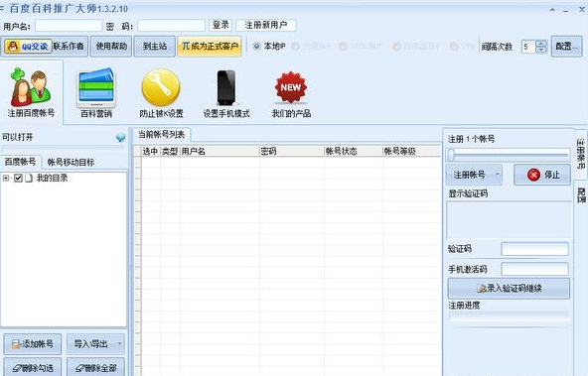588x376 pixels.
Task: Open the 注册帐号 dropdown button
Action: coord(474,175)
